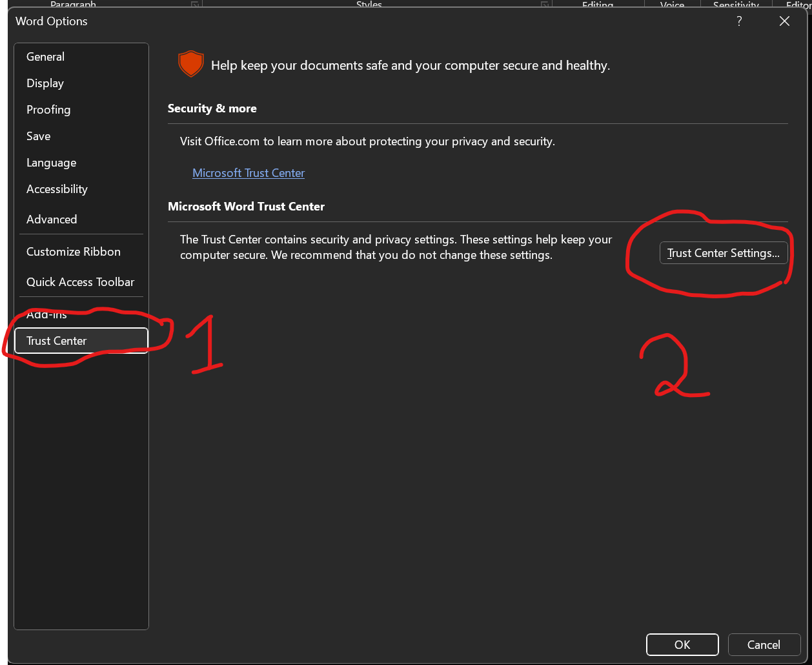Open the Microsoft Trust Center link

pos(248,172)
